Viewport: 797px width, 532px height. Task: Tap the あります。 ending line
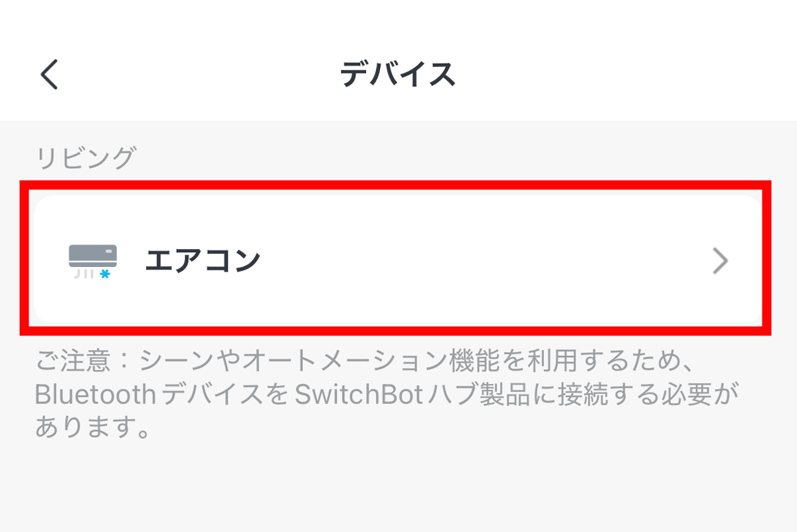(x=91, y=428)
